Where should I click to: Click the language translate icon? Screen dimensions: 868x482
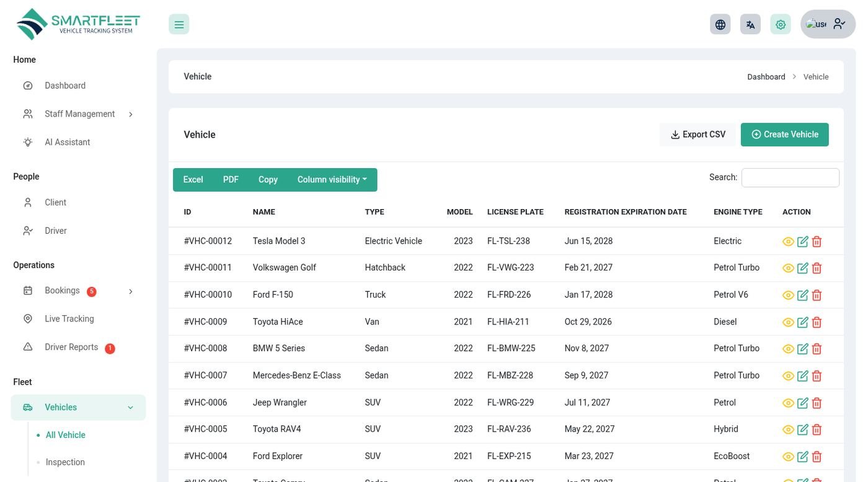[x=750, y=24]
